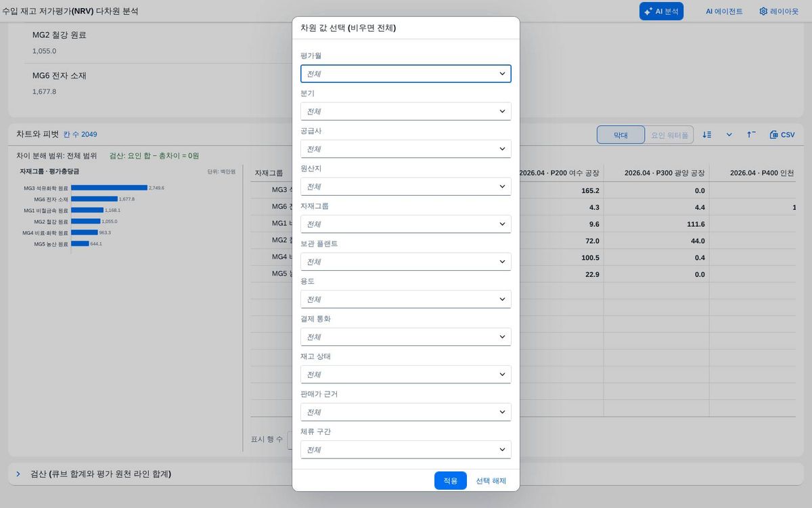The image size is (812, 508).
Task: Click the 선택 해제 button
Action: click(491, 481)
